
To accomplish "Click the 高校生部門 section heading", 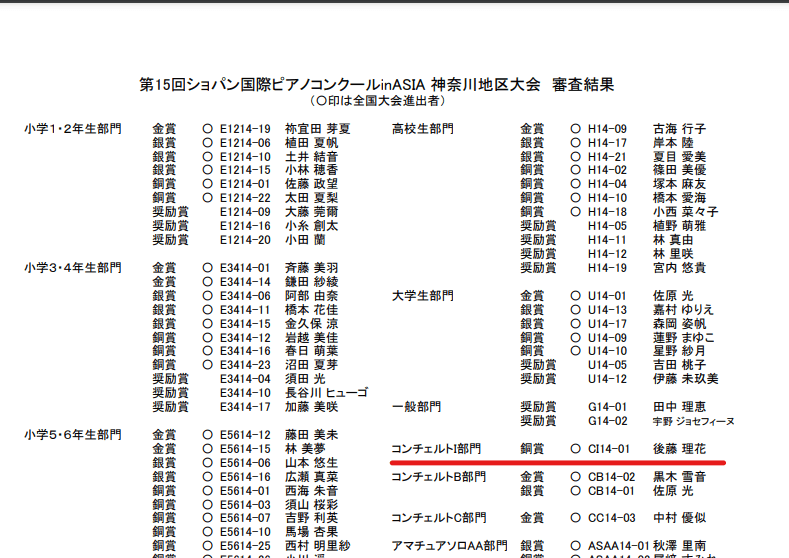I will click(422, 129).
